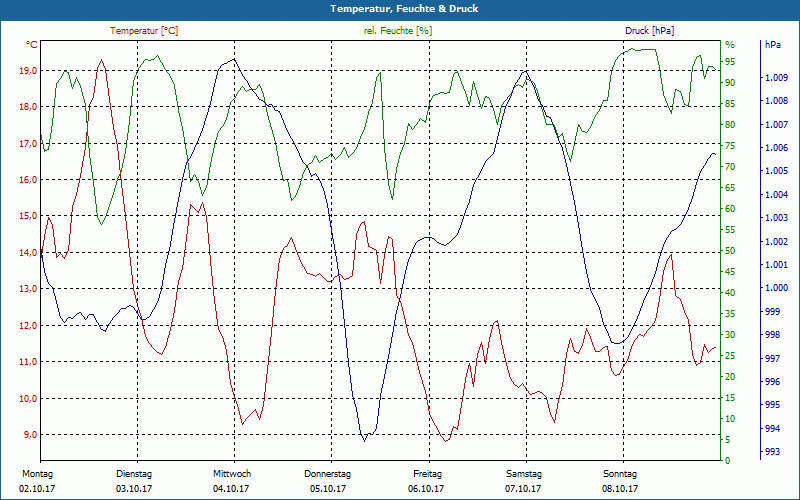Click the '12,0' temperature axis value
Image resolution: width=800 pixels, height=500 pixels.
pyautogui.click(x=28, y=326)
